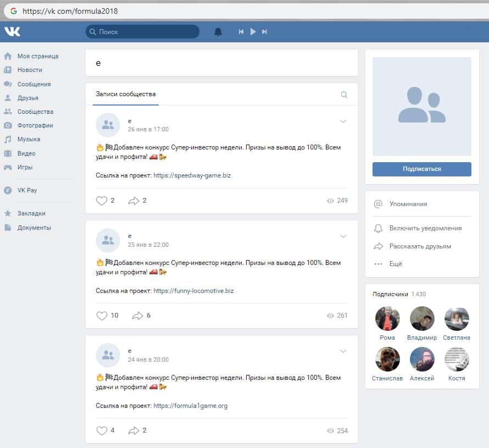Open the chevron menu on 24 янв post
This screenshot has height=448, width=489.
(x=343, y=351)
